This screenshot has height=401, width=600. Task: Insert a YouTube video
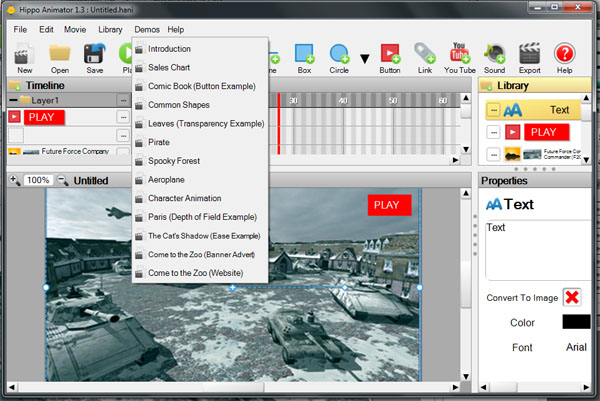[460, 54]
